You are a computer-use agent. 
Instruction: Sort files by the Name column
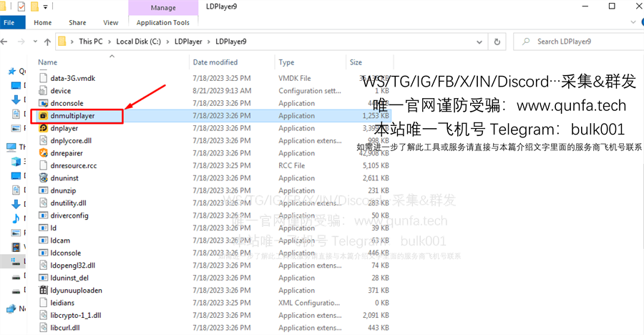(x=48, y=62)
